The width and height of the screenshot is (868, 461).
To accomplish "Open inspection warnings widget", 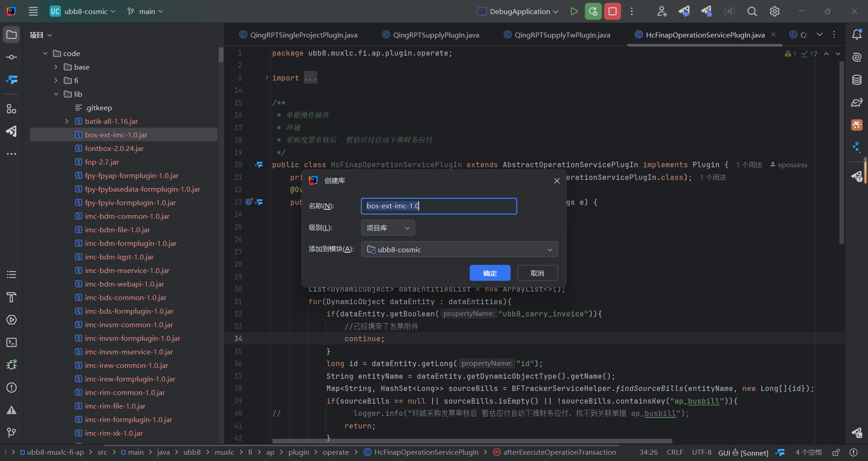I will click(x=801, y=54).
